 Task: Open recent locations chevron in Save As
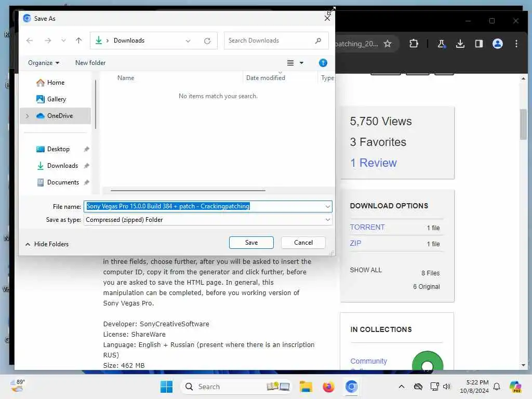tap(63, 41)
